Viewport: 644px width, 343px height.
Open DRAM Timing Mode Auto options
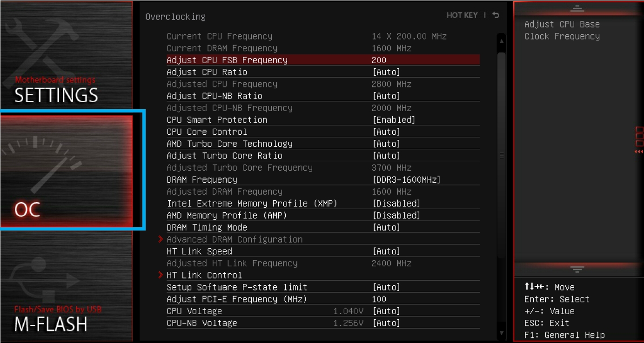386,228
